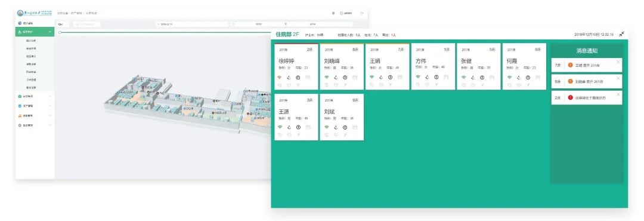The width and height of the screenshot is (644, 221).
Task: Collapse the highlighted green sidebar menu
Action: click(x=35, y=32)
